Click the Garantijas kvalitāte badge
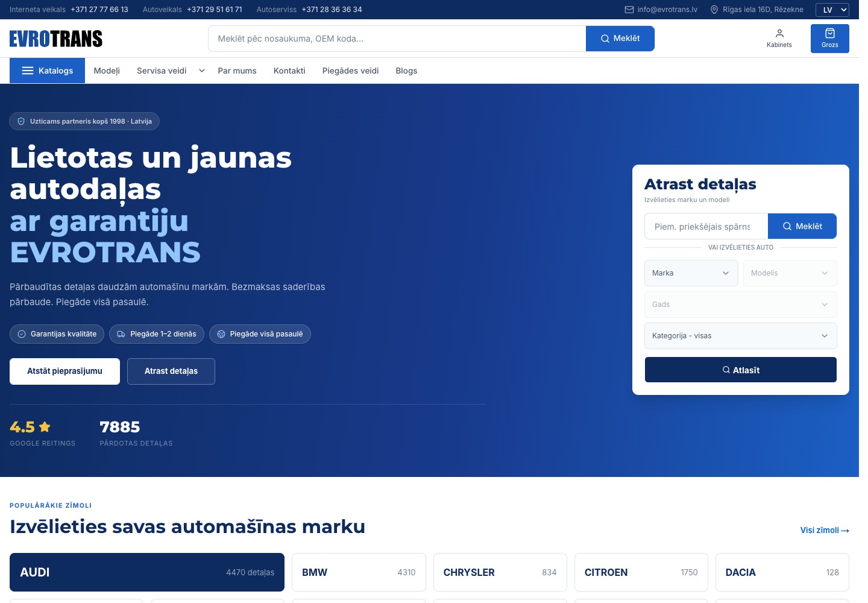Screen dimensions: 868x603 pos(57,334)
